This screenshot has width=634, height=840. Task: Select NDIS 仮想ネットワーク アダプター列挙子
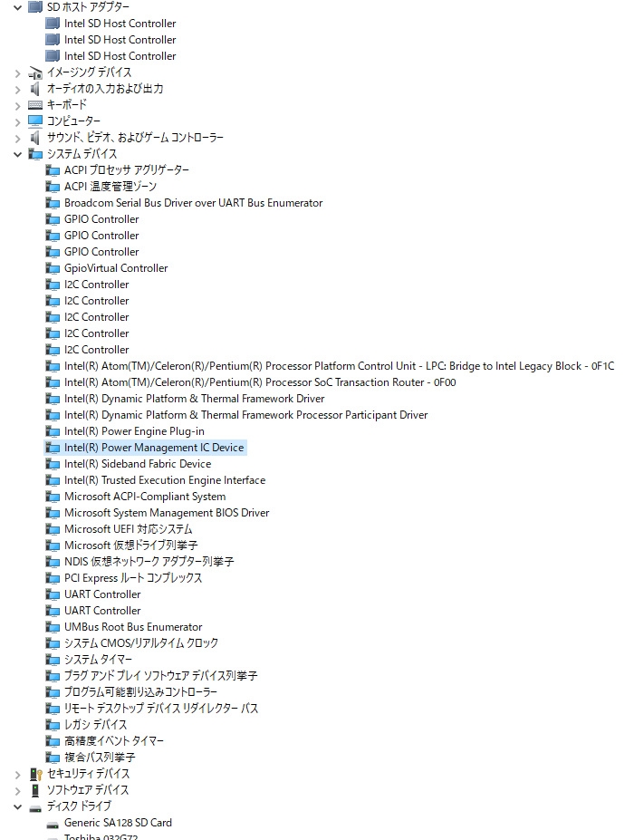click(x=149, y=562)
